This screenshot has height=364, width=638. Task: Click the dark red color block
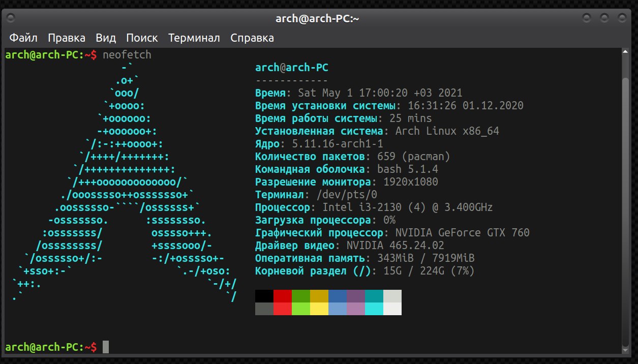point(283,296)
